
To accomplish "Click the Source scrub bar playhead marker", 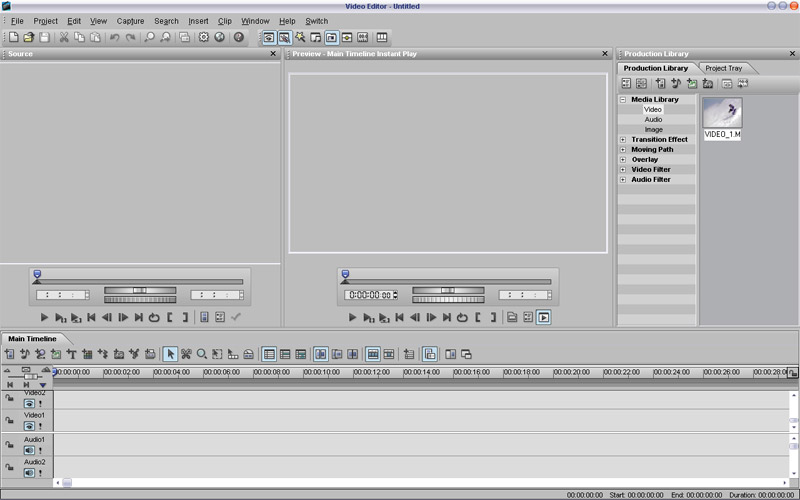I will coord(37,274).
